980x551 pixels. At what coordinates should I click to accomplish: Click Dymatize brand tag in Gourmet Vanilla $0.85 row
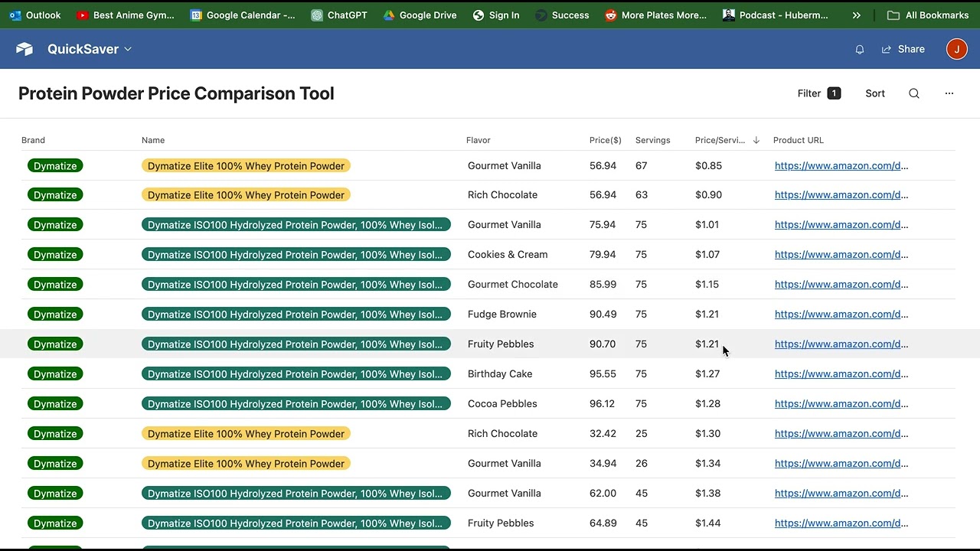point(55,165)
